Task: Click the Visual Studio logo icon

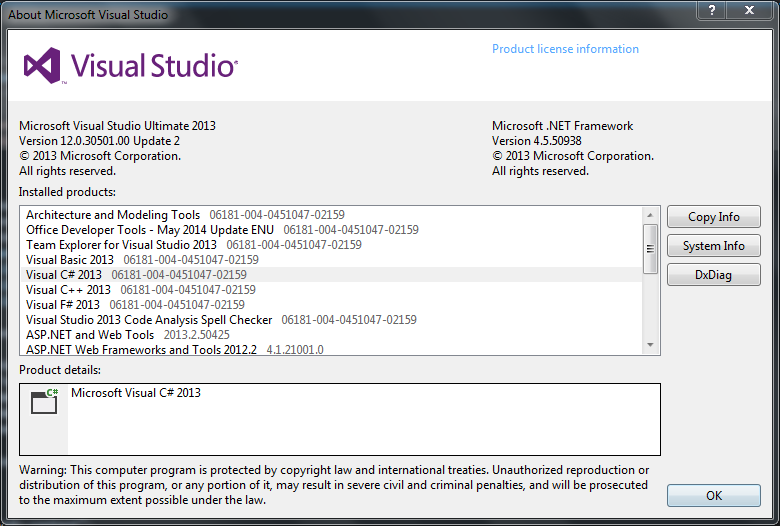Action: tap(42, 66)
